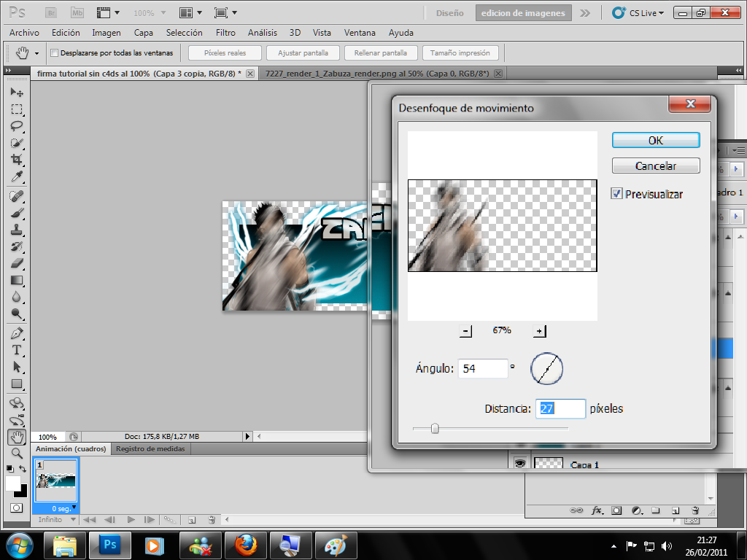747x560 pixels.
Task: Click Cancelar in the blur dialog
Action: click(656, 166)
